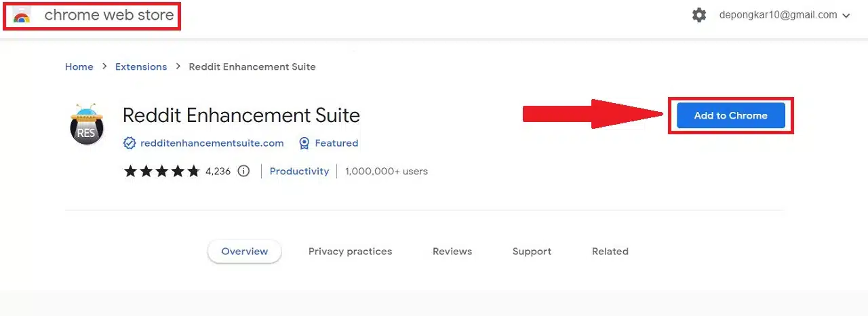The width and height of the screenshot is (868, 316).
Task: Expand the depongkar10@gmail.com account dropdown
Action: click(785, 15)
